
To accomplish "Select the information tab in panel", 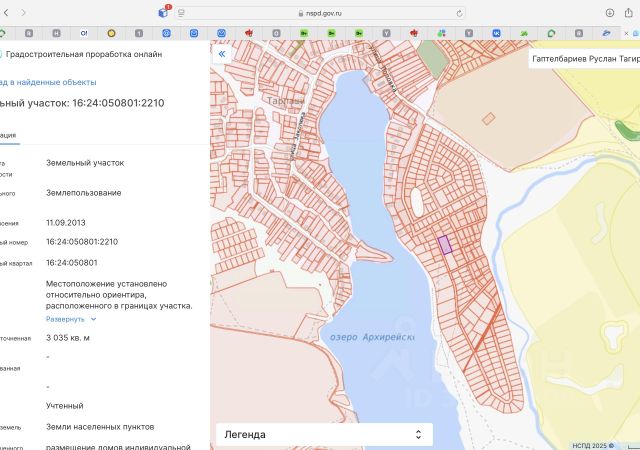I will click(x=8, y=134).
